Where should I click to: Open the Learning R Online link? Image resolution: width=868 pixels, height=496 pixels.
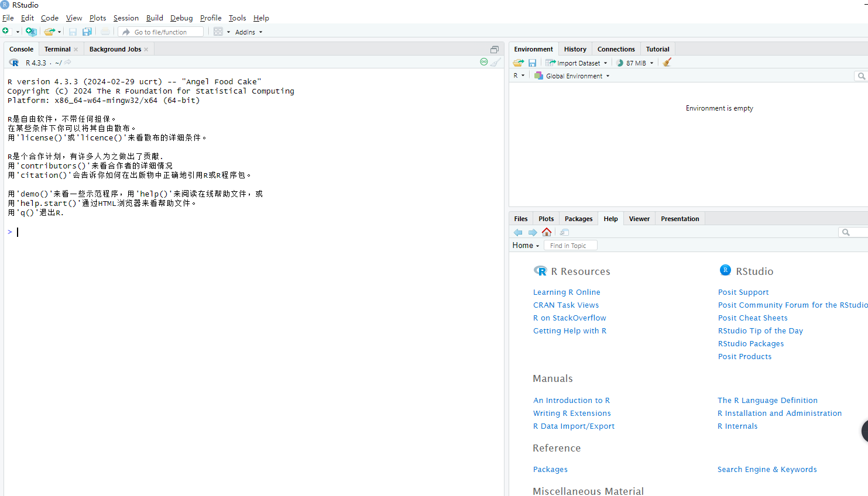(x=567, y=292)
